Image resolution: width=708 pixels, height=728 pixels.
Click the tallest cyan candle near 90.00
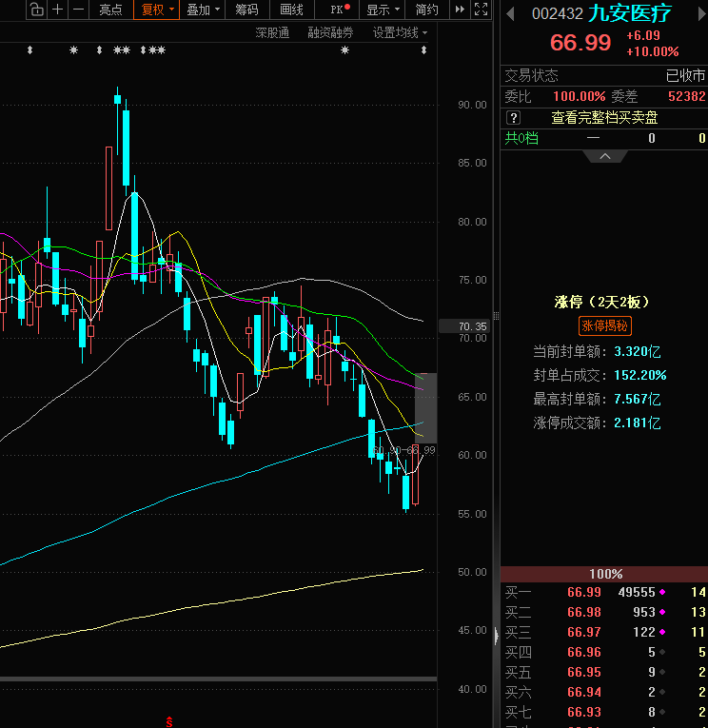point(126,148)
